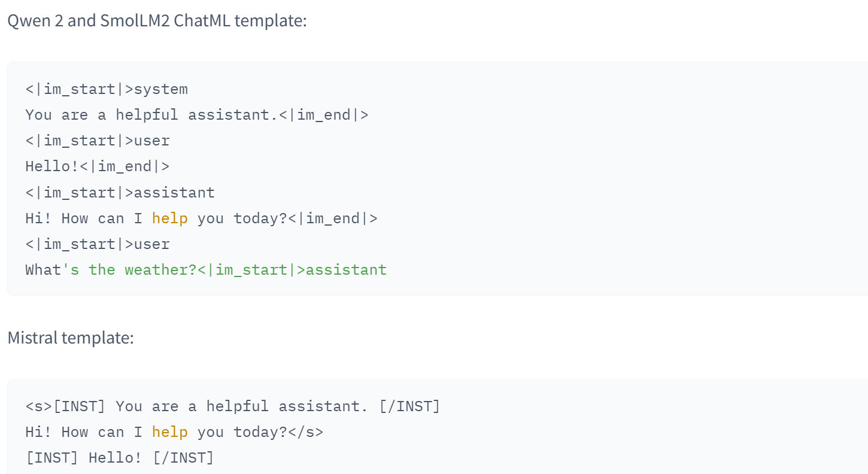Image resolution: width=868 pixels, height=474 pixels.
Task: Click the 'You are a helpful assistant.<|im_end|>' line
Action: 197,115
